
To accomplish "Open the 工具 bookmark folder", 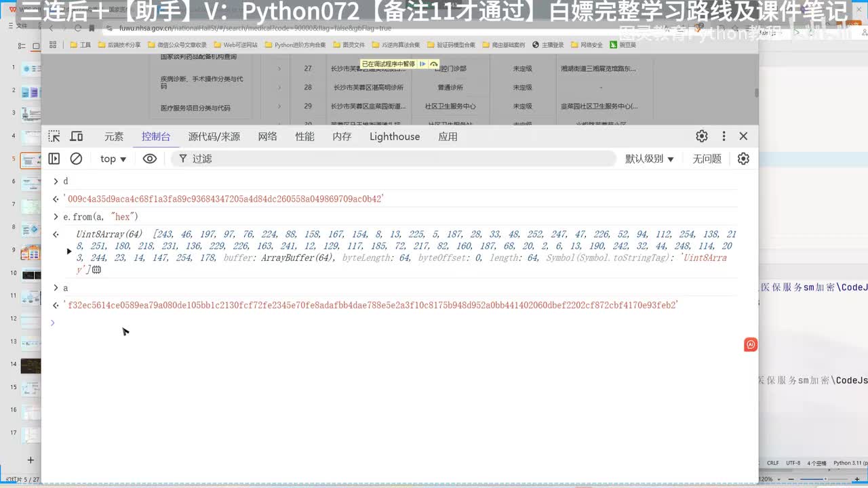I will coord(81,45).
